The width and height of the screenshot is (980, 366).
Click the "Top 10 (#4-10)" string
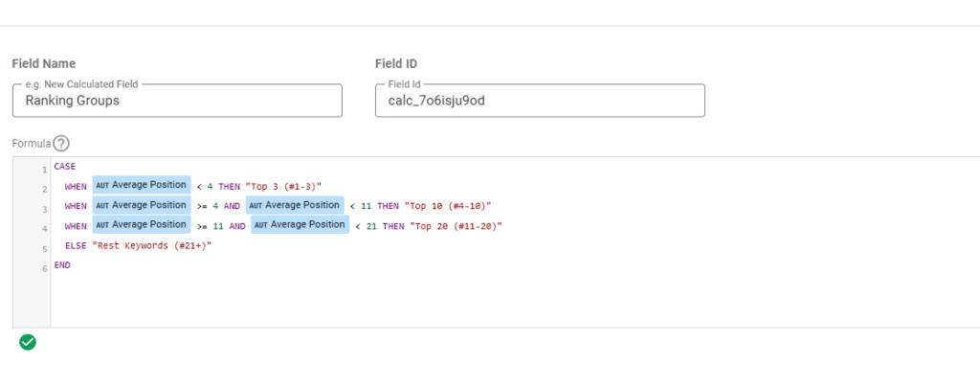pos(449,206)
